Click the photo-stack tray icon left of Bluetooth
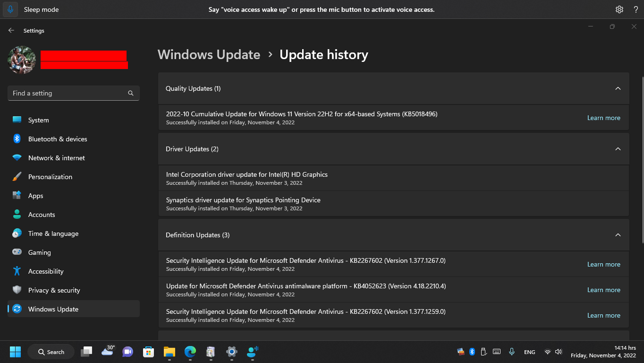 click(x=461, y=352)
